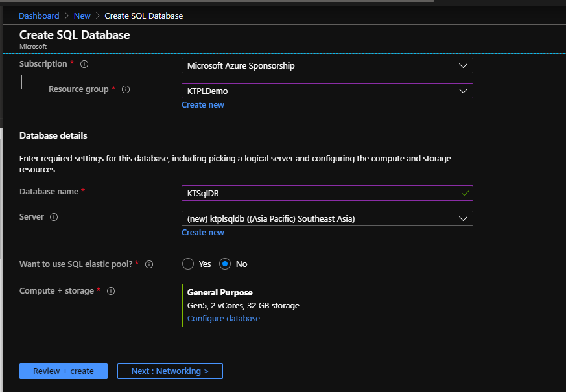This screenshot has width=566, height=392.
Task: Go to the Dashboard breadcrumb
Action: coord(39,16)
